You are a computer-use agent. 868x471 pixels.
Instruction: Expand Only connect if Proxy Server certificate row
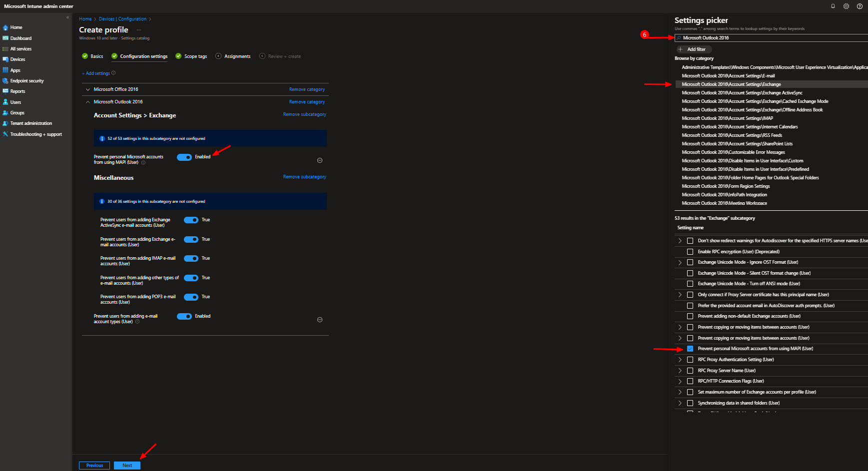(x=680, y=295)
